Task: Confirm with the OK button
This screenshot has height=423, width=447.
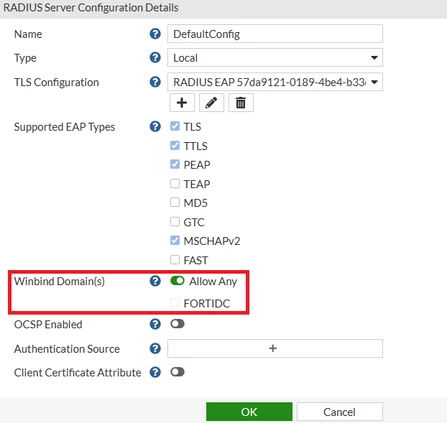Action: 249,412
